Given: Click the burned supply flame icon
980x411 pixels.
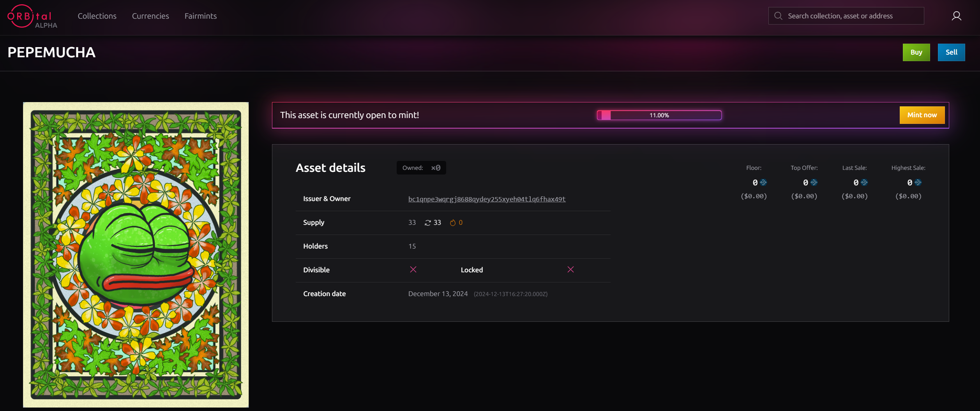Looking at the screenshot, I should pyautogui.click(x=452, y=223).
